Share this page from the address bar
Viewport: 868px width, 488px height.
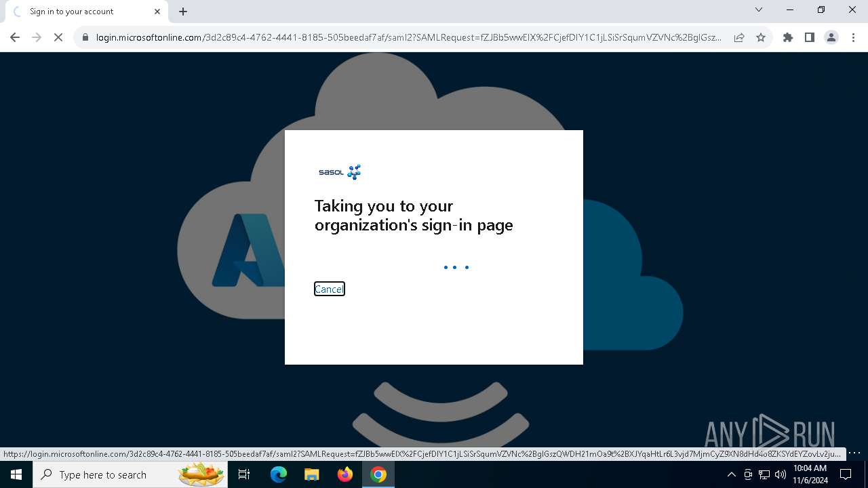coord(739,37)
